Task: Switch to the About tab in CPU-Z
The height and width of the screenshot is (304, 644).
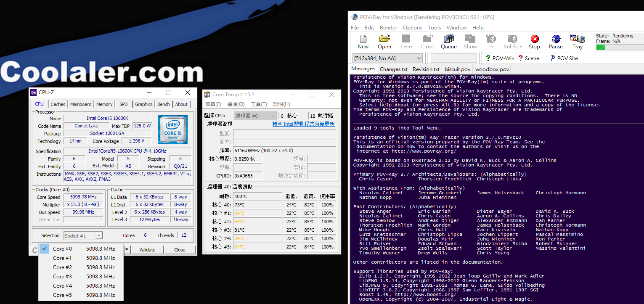Action: [181, 104]
